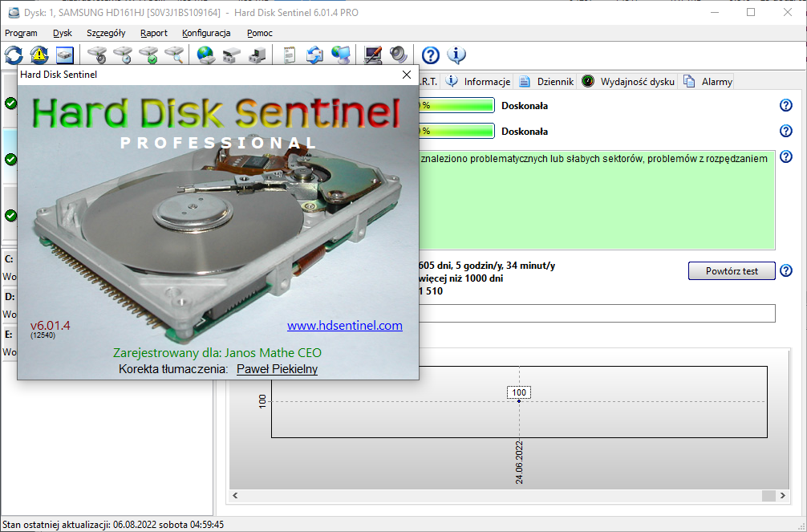Open configuration icon with monitor and screwdriver
Viewport: 807px width, 532px height.
coord(373,55)
